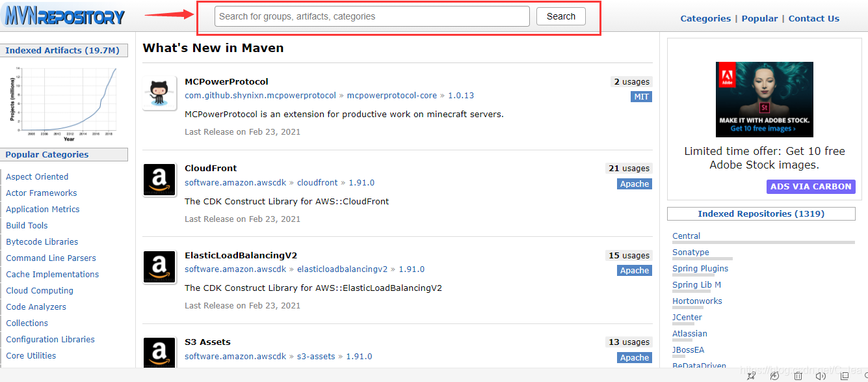
Task: Open the Hortonworks repository
Action: (x=697, y=301)
